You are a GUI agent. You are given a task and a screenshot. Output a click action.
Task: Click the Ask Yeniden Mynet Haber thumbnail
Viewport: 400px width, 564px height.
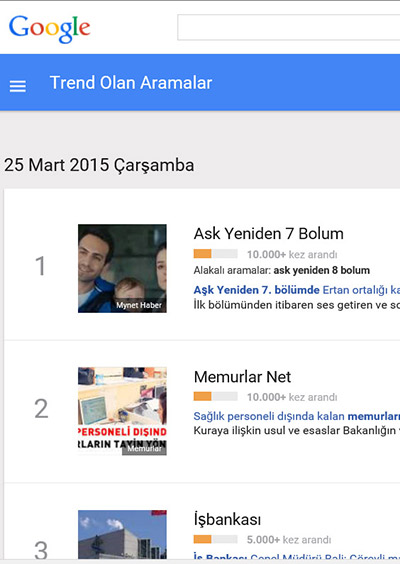[122, 268]
